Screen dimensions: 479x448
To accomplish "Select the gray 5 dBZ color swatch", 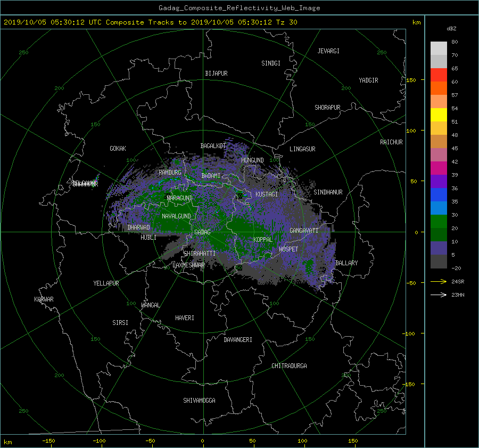I will point(439,262).
